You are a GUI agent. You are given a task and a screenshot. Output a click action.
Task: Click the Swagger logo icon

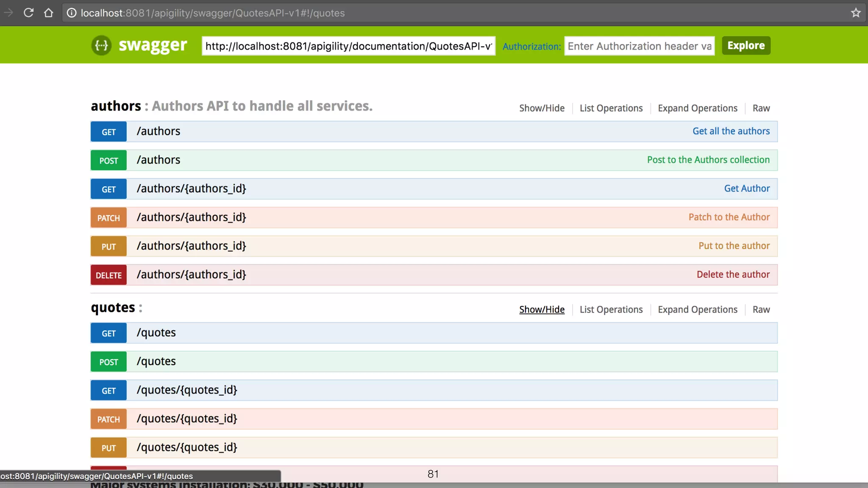101,45
